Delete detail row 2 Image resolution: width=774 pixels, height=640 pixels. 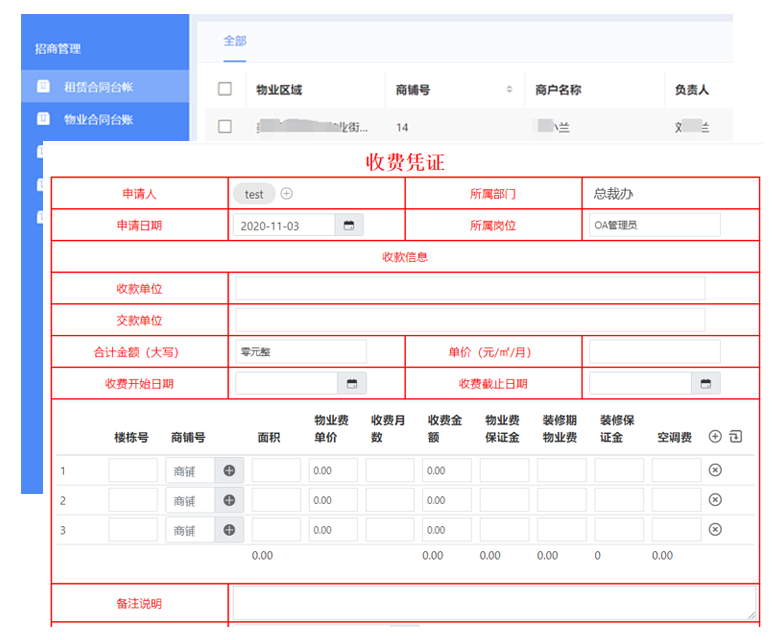pos(715,499)
